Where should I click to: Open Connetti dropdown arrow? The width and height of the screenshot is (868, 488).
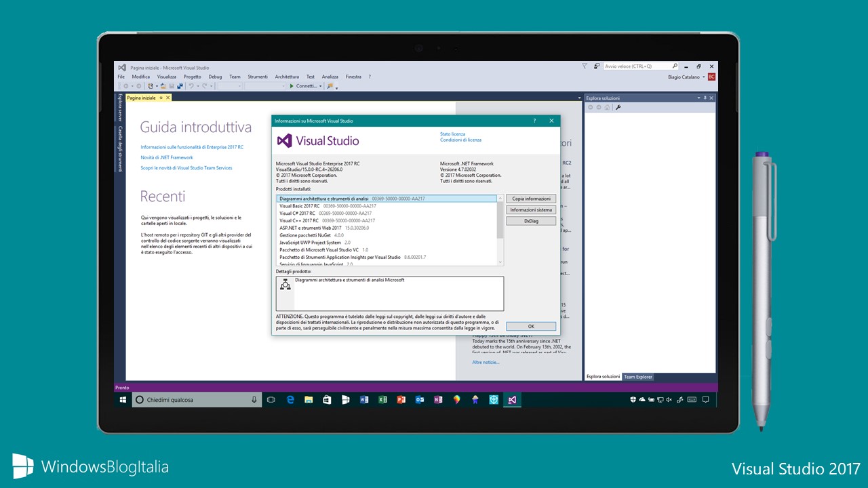321,86
